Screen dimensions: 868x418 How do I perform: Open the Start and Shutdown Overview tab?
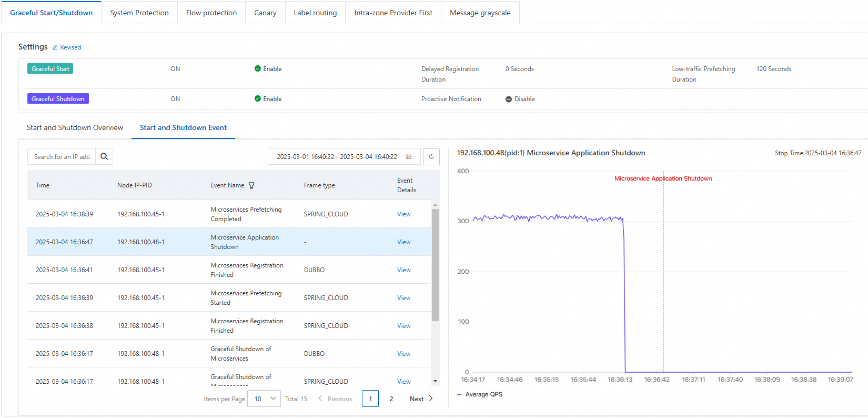75,127
